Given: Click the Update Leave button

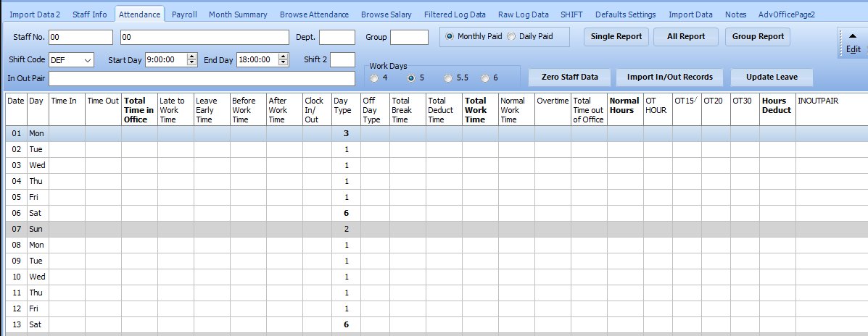Looking at the screenshot, I should 771,77.
